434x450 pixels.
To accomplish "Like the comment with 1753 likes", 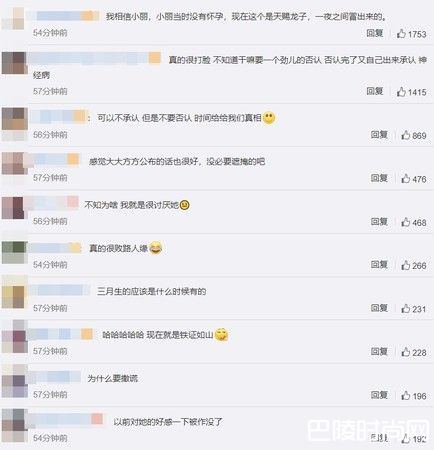I will pos(401,34).
